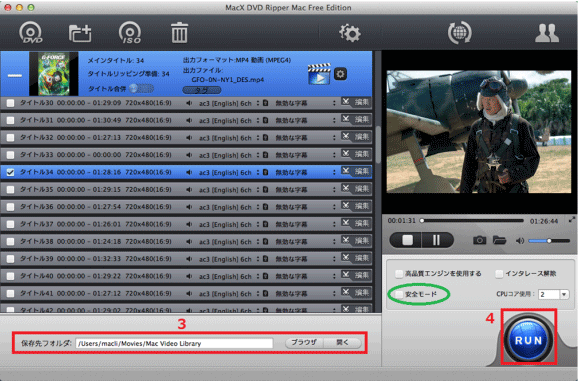Toggle the title merge switch
Image resolution: width=579 pixels, height=381 pixels.
coord(141,88)
